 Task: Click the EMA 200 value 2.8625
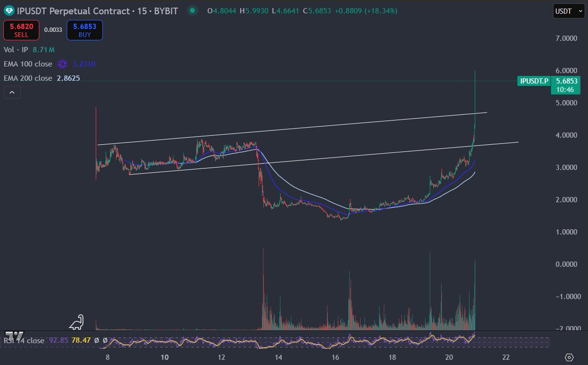(69, 78)
